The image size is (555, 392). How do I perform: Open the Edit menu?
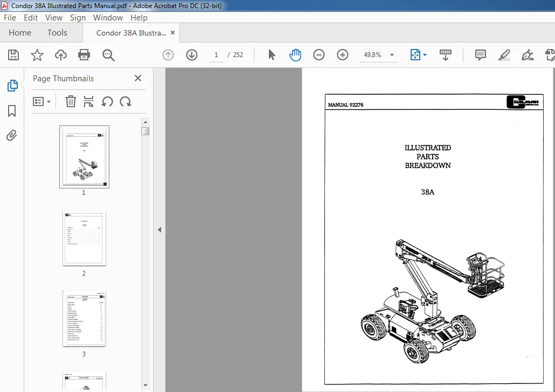(x=31, y=18)
